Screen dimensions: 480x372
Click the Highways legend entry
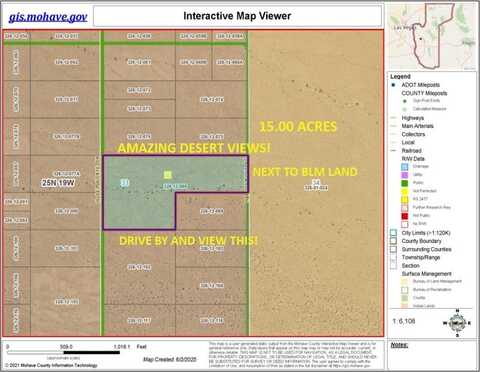point(412,118)
